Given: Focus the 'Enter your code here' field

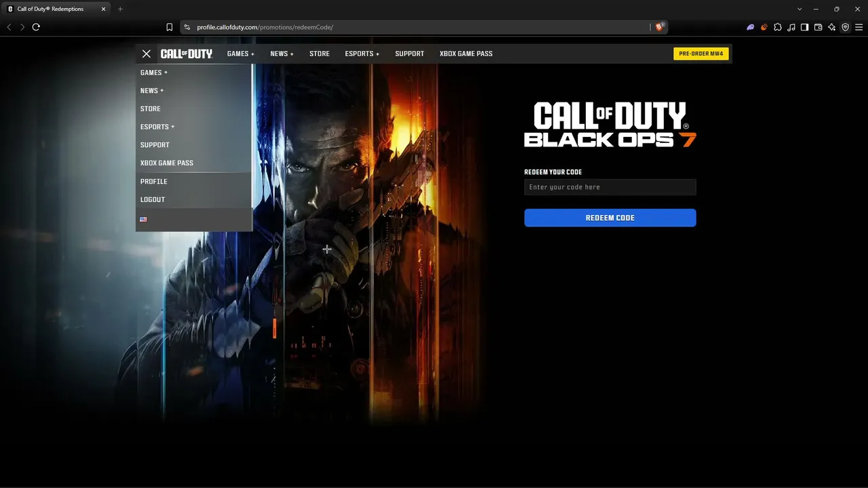Looking at the screenshot, I should 610,187.
